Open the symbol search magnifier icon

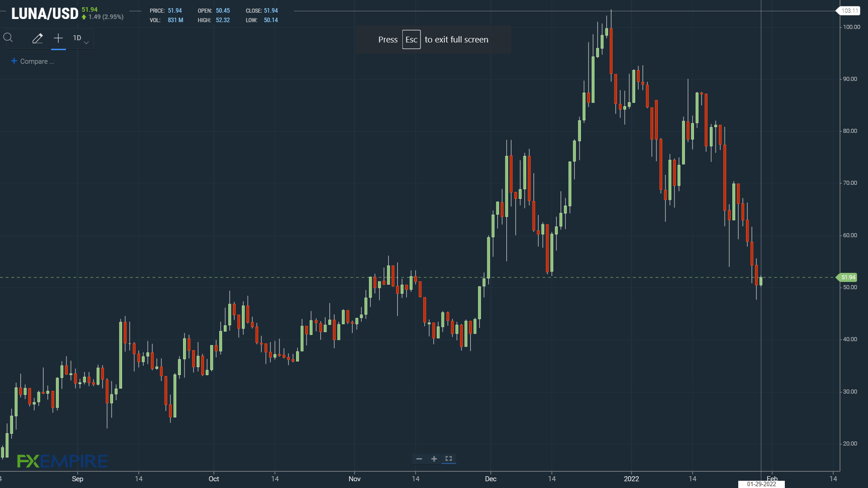8,38
